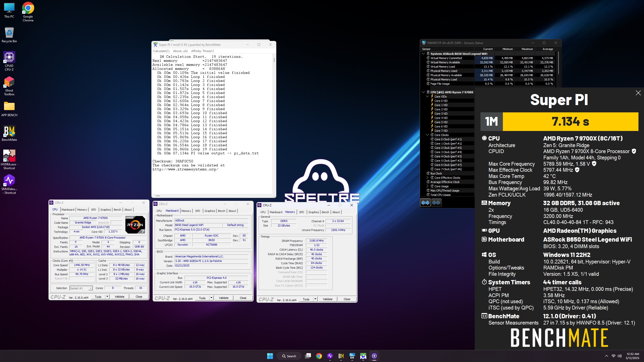
Task: Collapse CPU [#0] AMD Ryzen sensor group
Action: click(423, 92)
